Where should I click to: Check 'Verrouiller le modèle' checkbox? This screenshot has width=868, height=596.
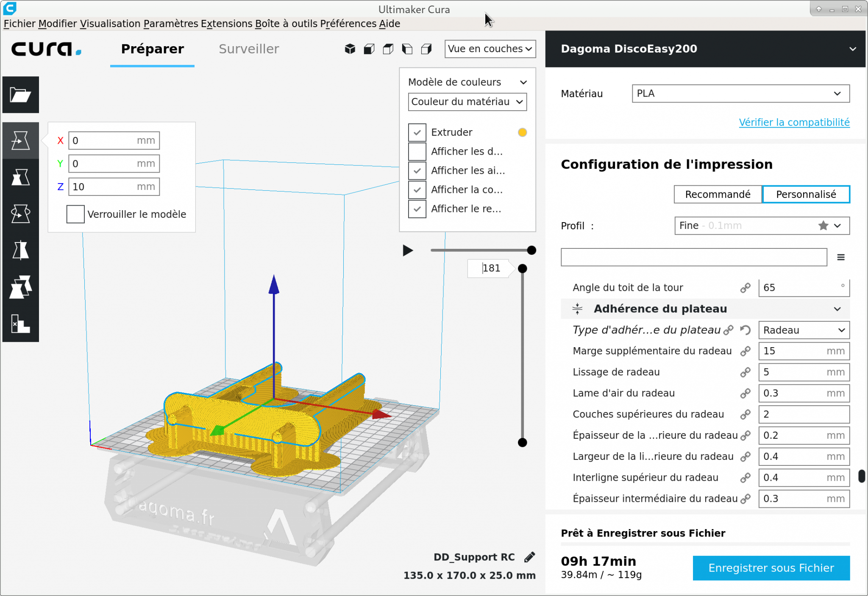75,214
